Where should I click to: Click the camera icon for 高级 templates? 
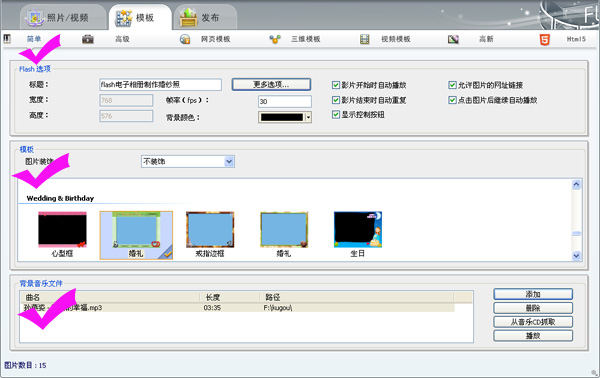coord(88,39)
